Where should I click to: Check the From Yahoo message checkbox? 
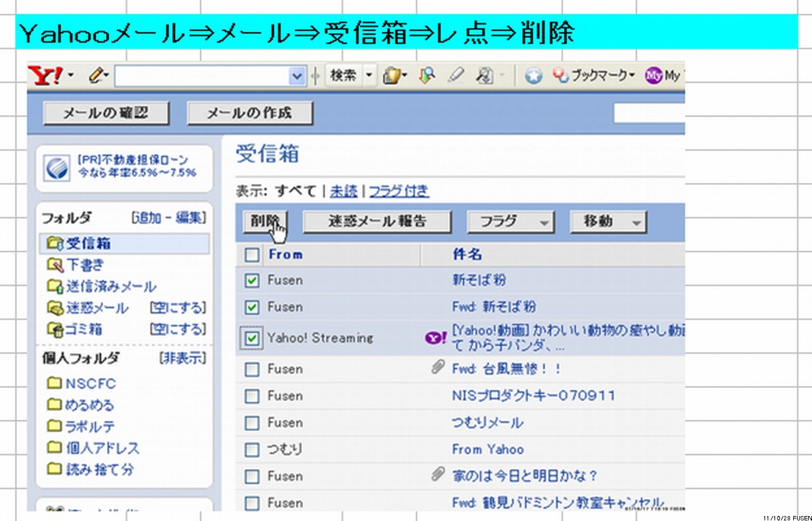pyautogui.click(x=252, y=450)
